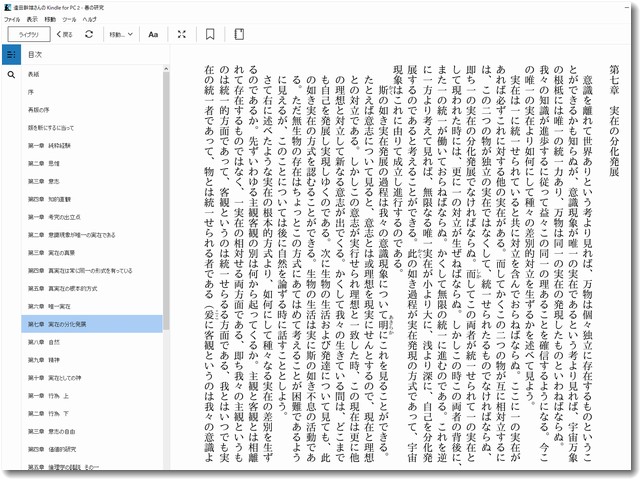
Task: Enter full screen reading mode
Action: point(181,34)
